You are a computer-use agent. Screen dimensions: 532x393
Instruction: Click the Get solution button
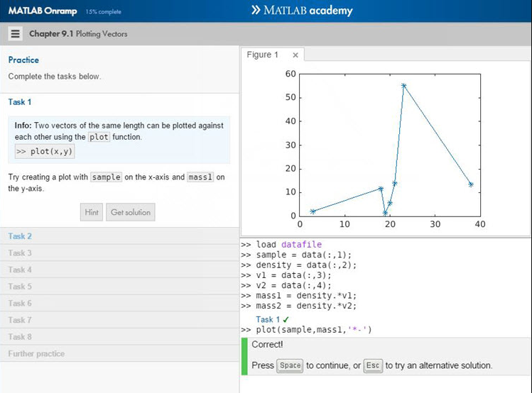pyautogui.click(x=129, y=212)
